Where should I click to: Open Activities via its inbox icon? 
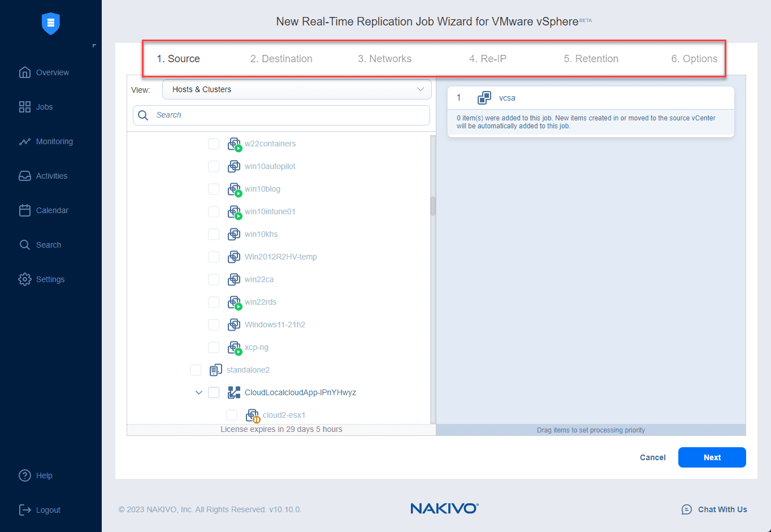click(25, 176)
